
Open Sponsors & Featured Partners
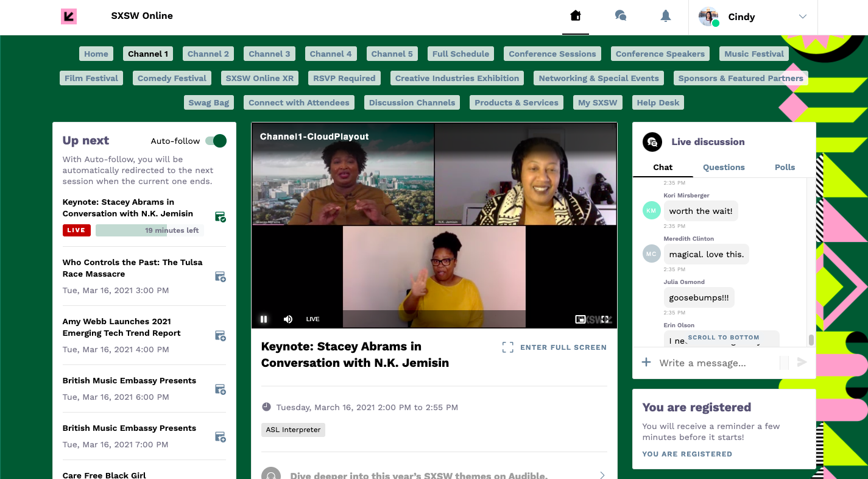pos(741,78)
